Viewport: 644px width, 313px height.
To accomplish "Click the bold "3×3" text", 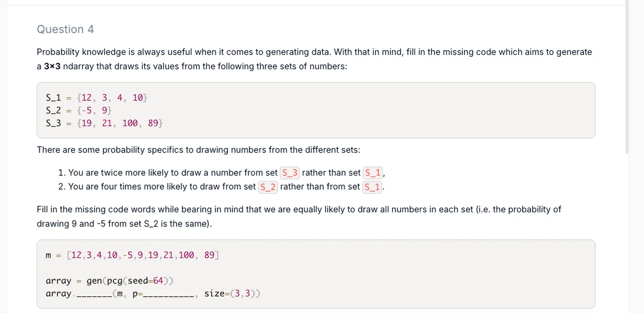I will click(x=52, y=66).
